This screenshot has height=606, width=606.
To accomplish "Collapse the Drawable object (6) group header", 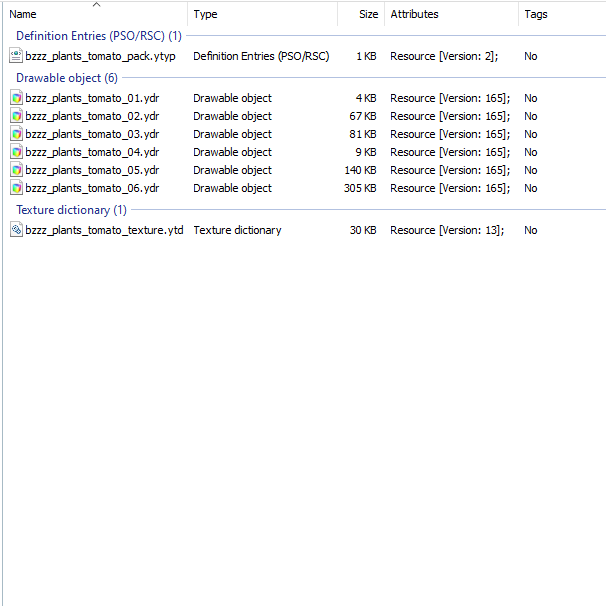I will click(x=67, y=78).
